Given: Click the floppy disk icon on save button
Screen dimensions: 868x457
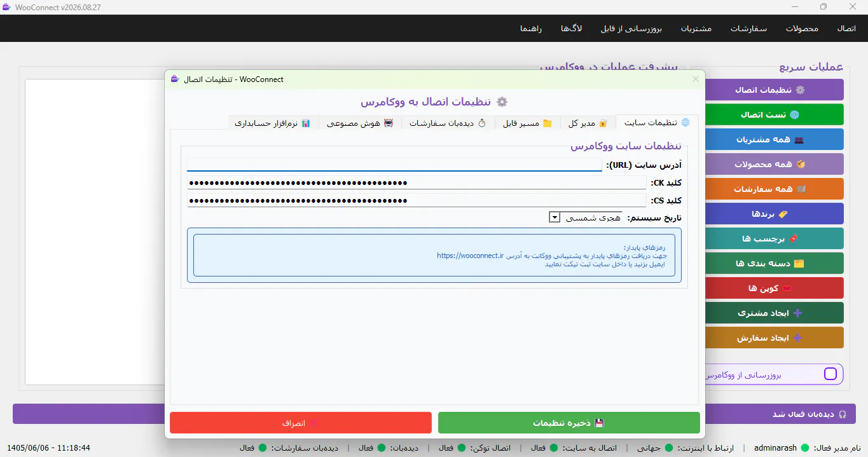Looking at the screenshot, I should click(x=599, y=423).
